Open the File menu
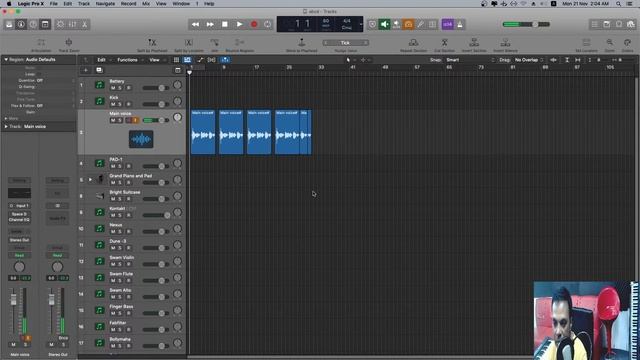640x360 pixels. pos(53,4)
